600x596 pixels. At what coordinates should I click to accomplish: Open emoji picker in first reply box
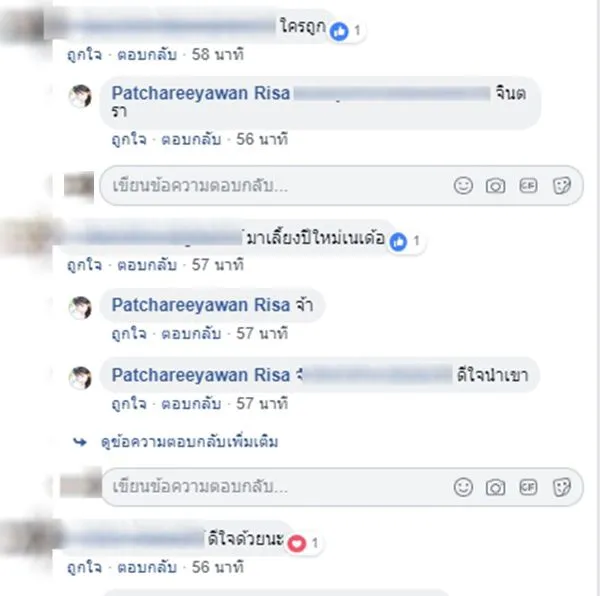coord(463,186)
